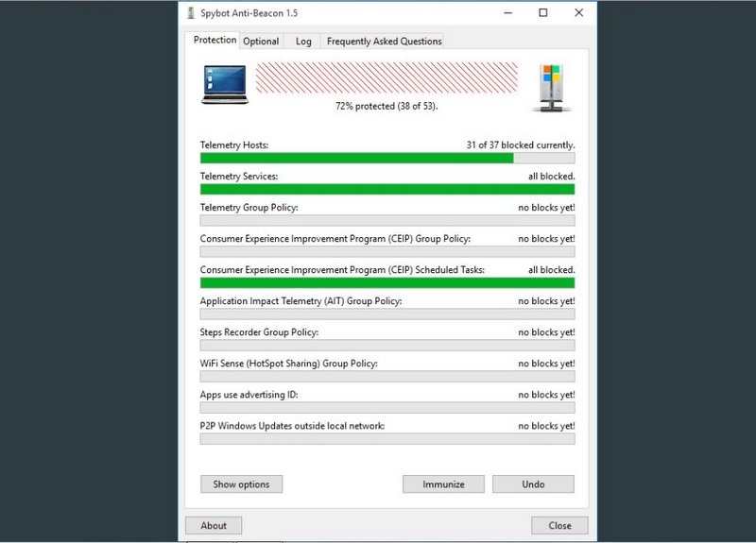The image size is (756, 543).
Task: Click Application Impact Telemetry Group Policy label
Action: tap(301, 301)
